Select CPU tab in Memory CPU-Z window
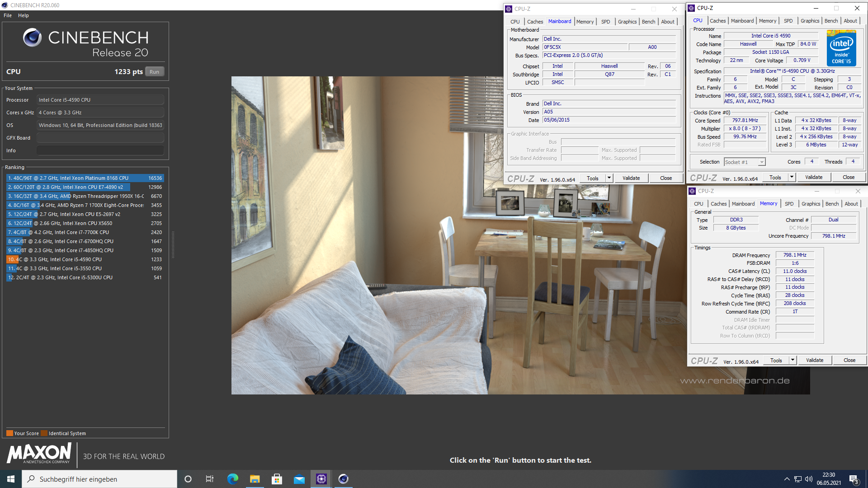Screen dimensions: 868x488 coord(698,204)
